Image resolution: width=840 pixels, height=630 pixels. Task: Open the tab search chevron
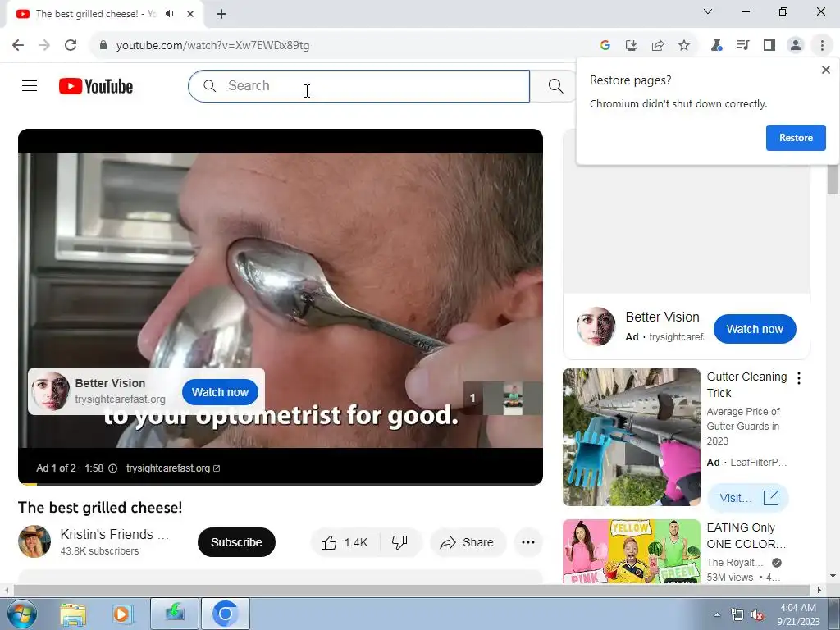708,11
